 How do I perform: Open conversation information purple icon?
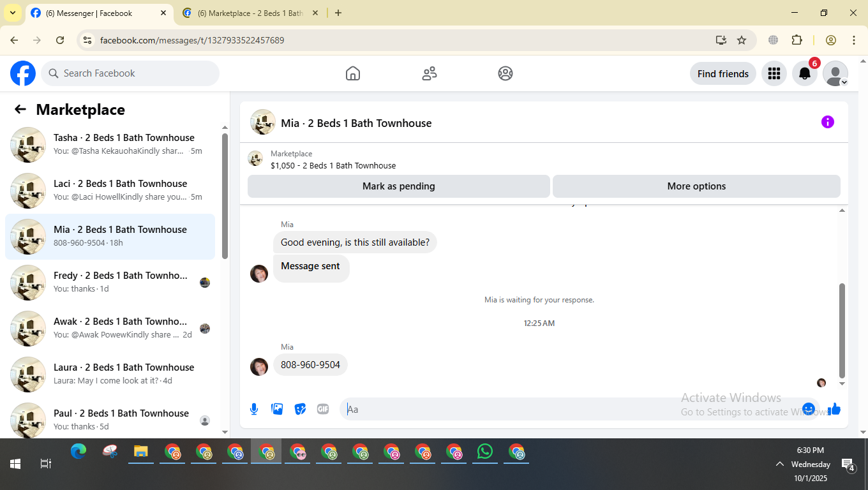coord(828,122)
